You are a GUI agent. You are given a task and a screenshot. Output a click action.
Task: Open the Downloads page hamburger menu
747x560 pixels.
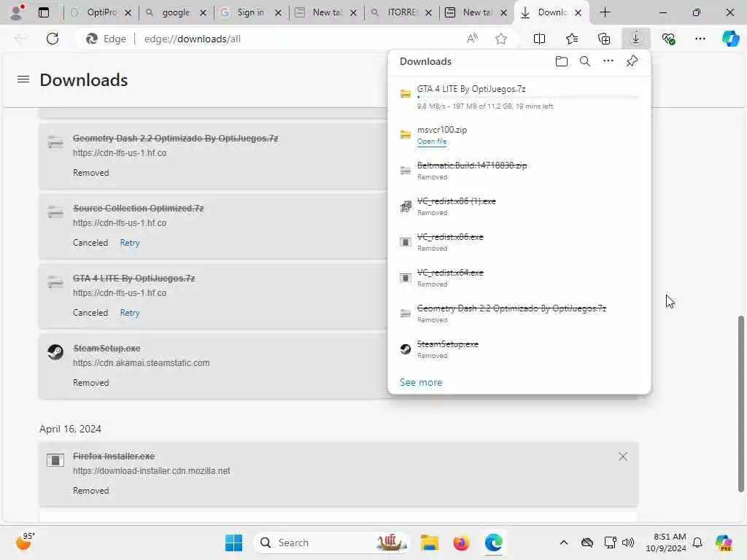(x=23, y=79)
